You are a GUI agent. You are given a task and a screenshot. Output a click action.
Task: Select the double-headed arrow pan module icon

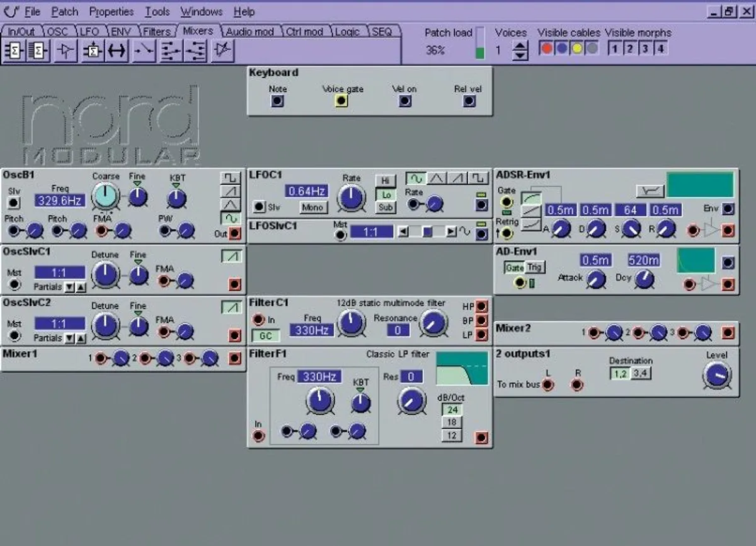117,50
